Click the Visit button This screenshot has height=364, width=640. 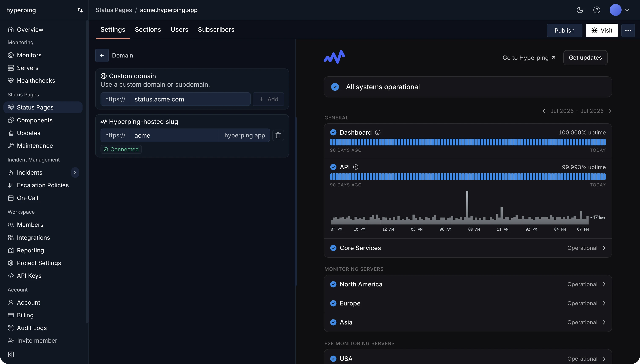[602, 30]
